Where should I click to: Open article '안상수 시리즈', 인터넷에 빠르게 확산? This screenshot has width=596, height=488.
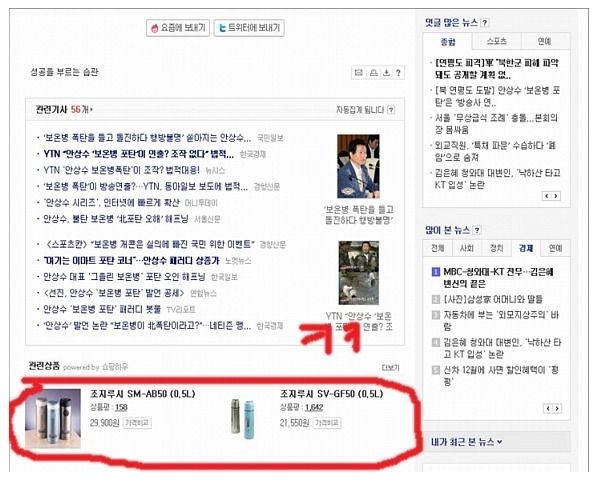(111, 203)
